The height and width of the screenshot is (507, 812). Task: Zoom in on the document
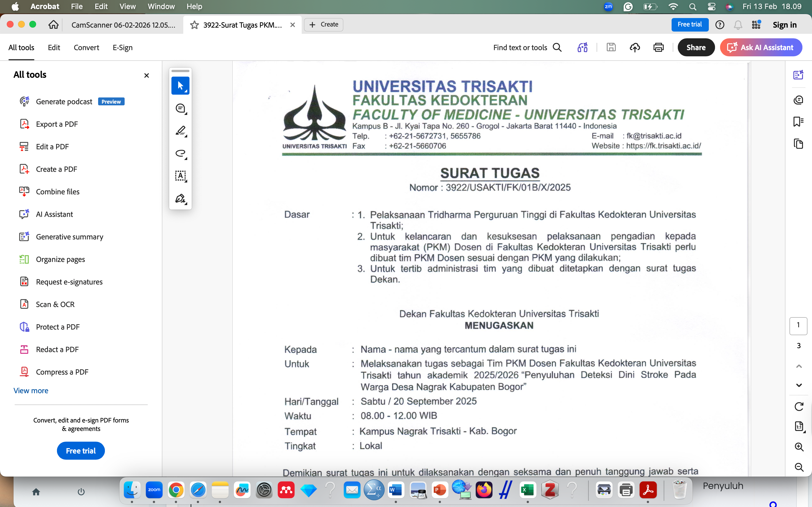coord(798,447)
